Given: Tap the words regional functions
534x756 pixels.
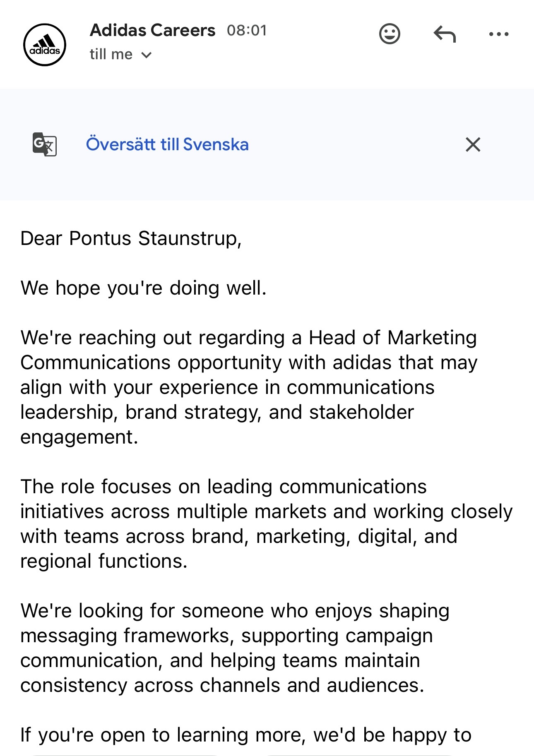Looking at the screenshot, I should [x=104, y=561].
